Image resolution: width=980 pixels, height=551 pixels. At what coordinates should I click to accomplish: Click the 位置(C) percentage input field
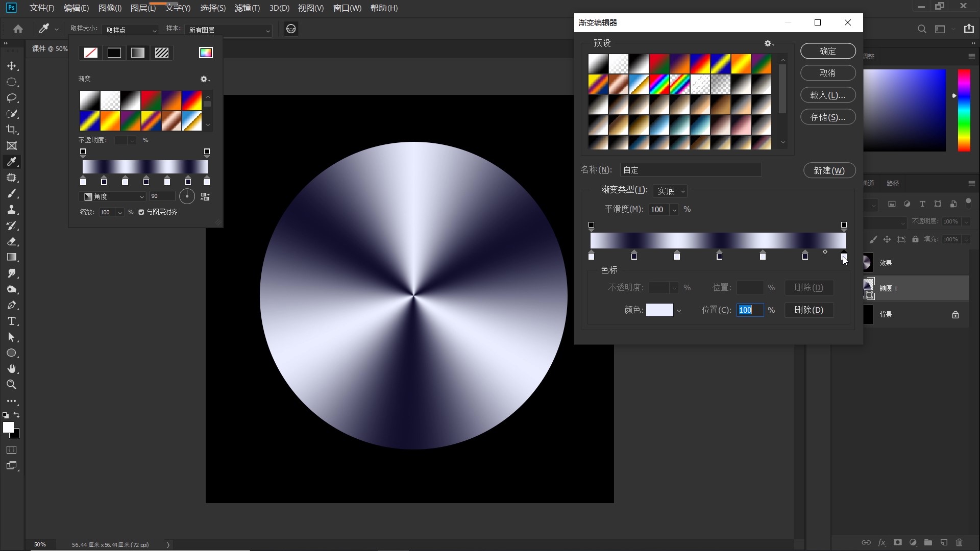[x=750, y=310]
